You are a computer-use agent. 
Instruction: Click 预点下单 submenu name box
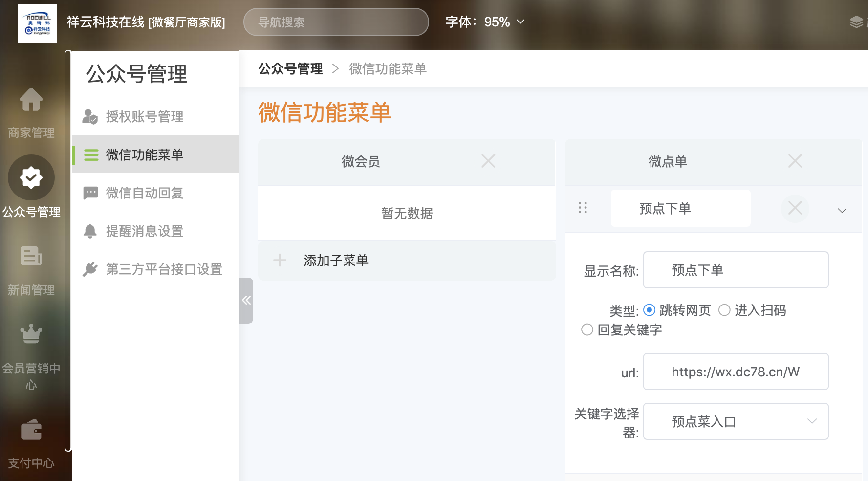point(680,208)
